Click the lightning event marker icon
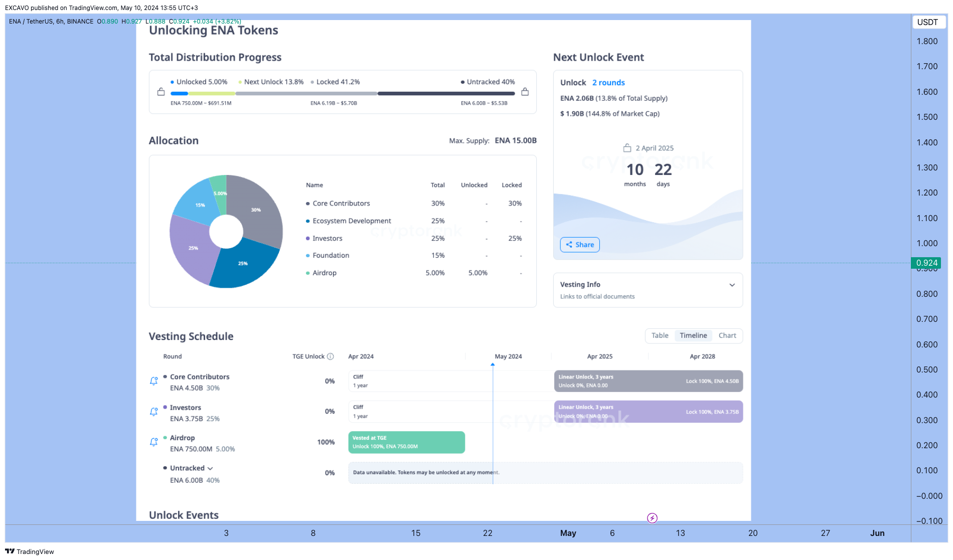Image resolution: width=953 pixels, height=560 pixels. (x=652, y=518)
